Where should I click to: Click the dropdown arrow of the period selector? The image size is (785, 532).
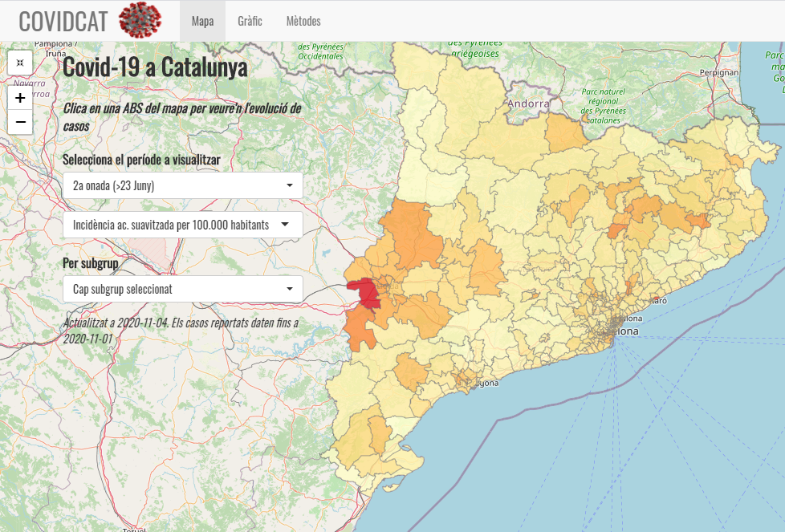289,185
